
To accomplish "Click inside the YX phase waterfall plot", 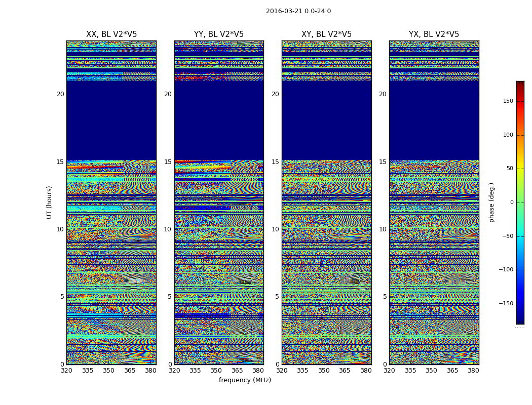I will click(434, 202).
